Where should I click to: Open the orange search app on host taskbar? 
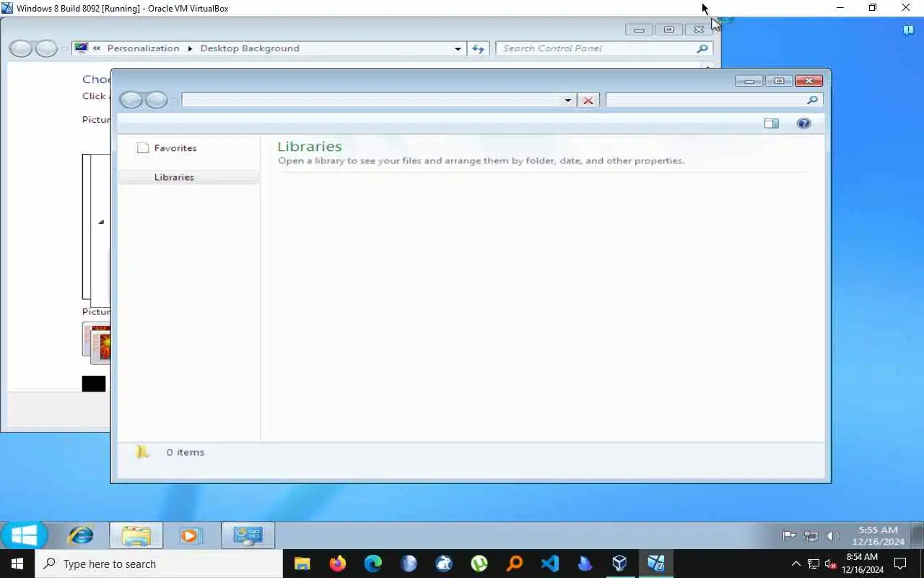coord(514,564)
